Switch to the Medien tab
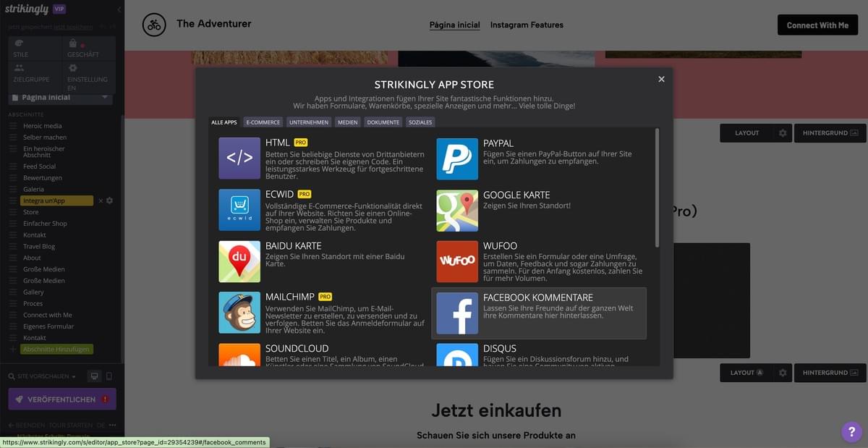 tap(347, 122)
